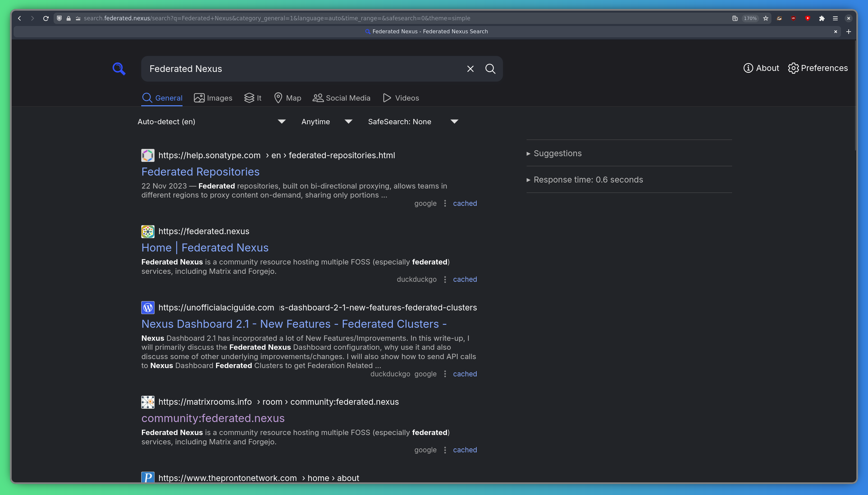
Task: Open Preferences with the gear icon
Action: point(793,68)
